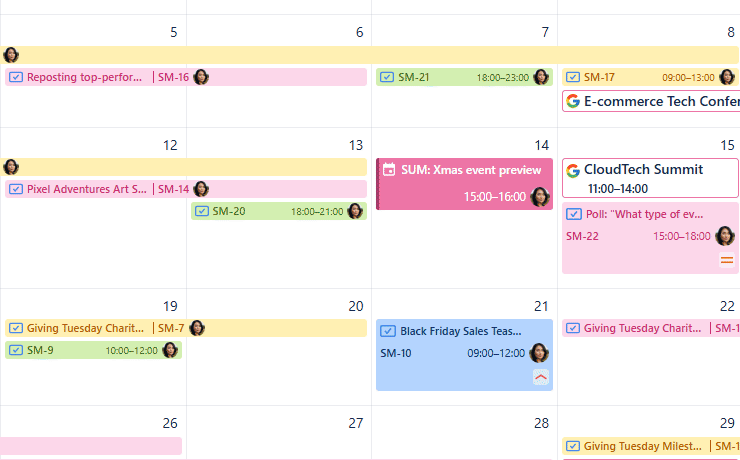The height and width of the screenshot is (460, 740).
Task: Click the medium priority icon on SM-22 card
Action: pyautogui.click(x=727, y=261)
